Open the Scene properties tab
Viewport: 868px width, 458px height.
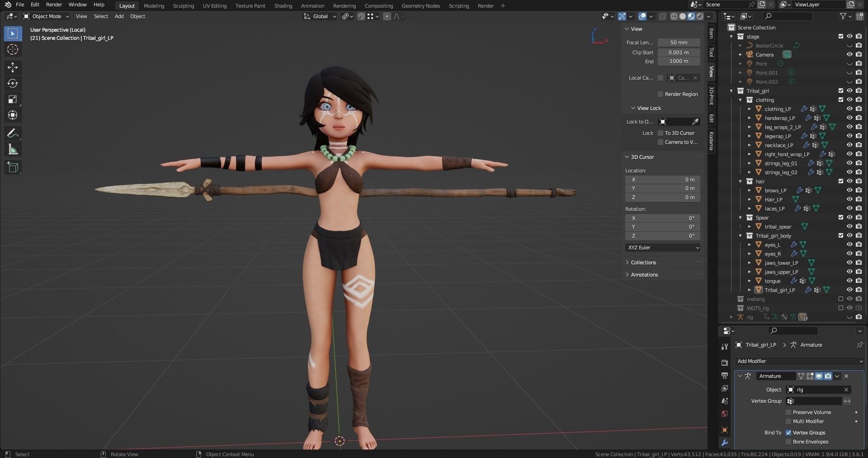725,401
